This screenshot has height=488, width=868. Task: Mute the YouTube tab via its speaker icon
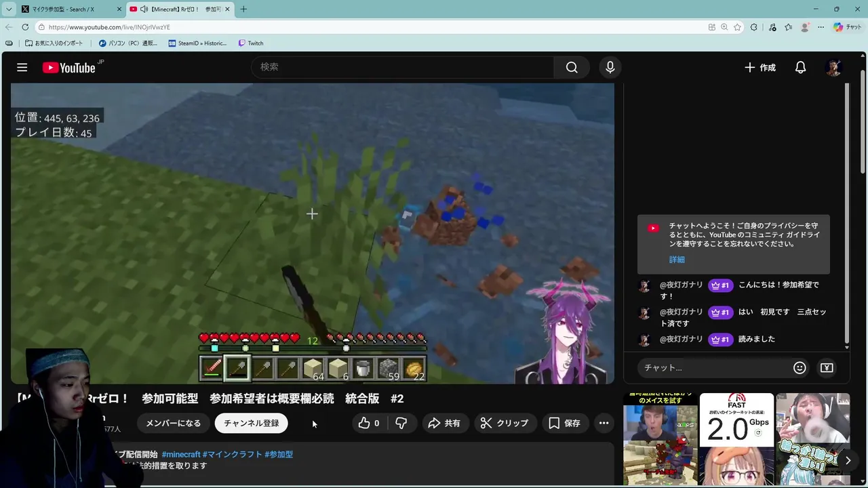click(x=144, y=9)
